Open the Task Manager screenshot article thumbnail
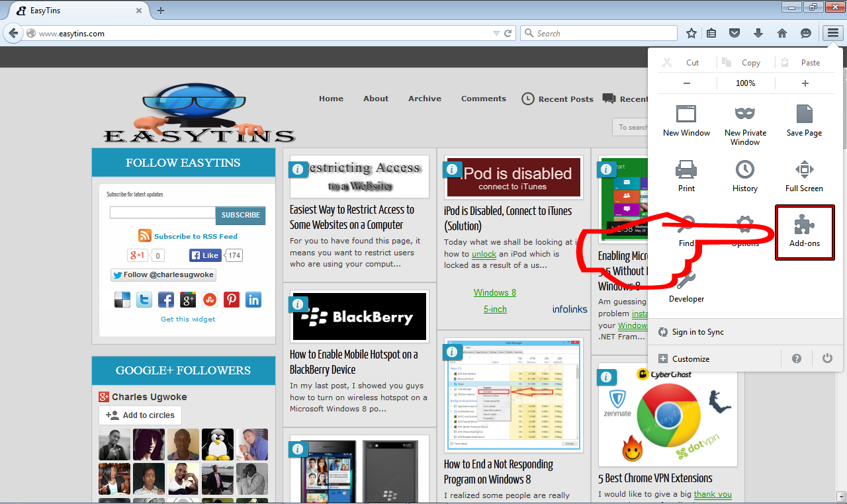847x504 pixels. [x=513, y=395]
